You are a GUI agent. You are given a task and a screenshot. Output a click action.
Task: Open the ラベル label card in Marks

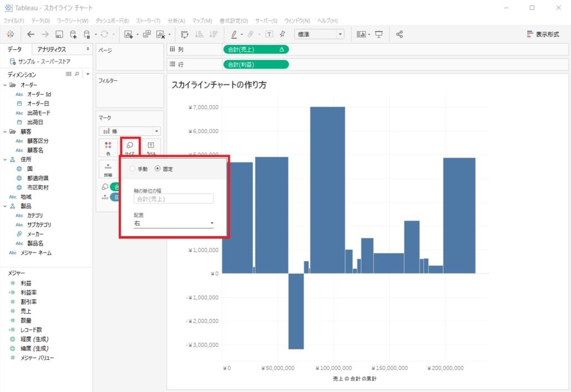[x=151, y=148]
